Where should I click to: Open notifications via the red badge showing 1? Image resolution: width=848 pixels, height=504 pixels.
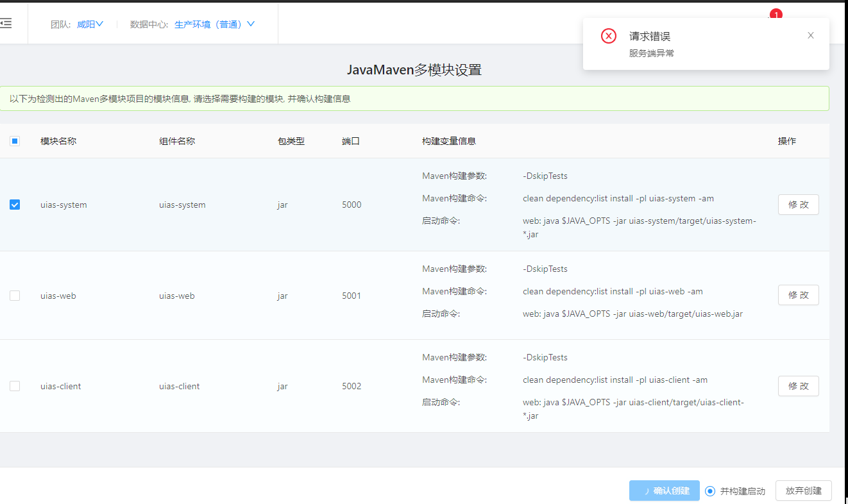(776, 13)
